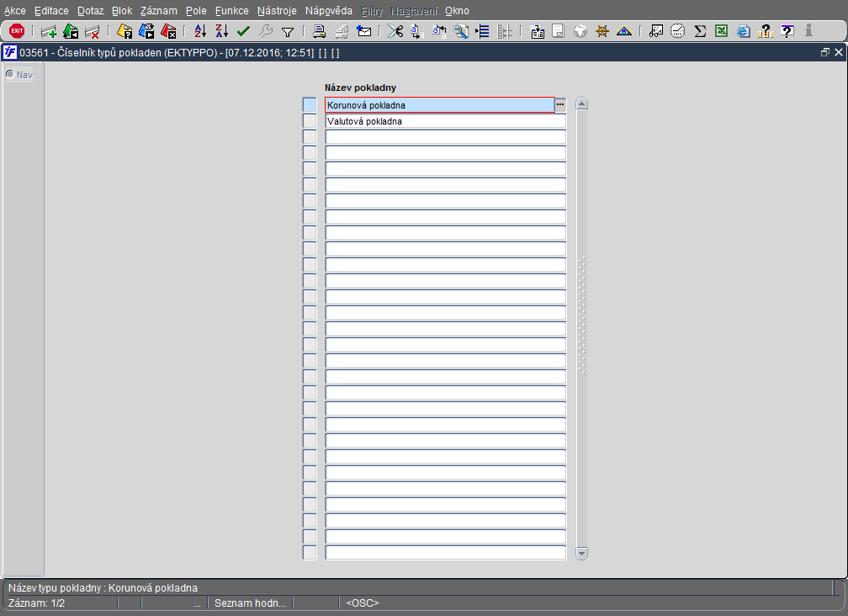Click the duplicate record icon with green arrow
This screenshot has height=616, width=848.
71,31
